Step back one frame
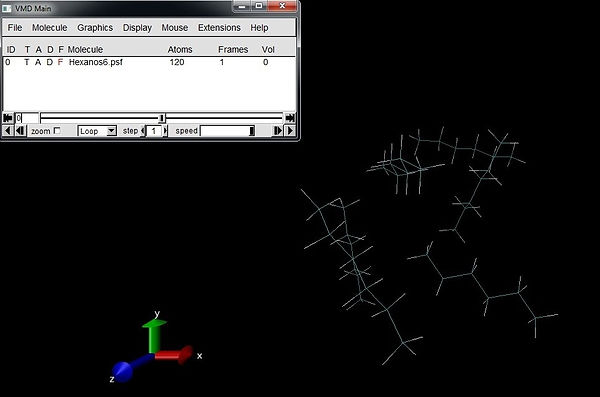The width and height of the screenshot is (600, 397). pos(20,131)
